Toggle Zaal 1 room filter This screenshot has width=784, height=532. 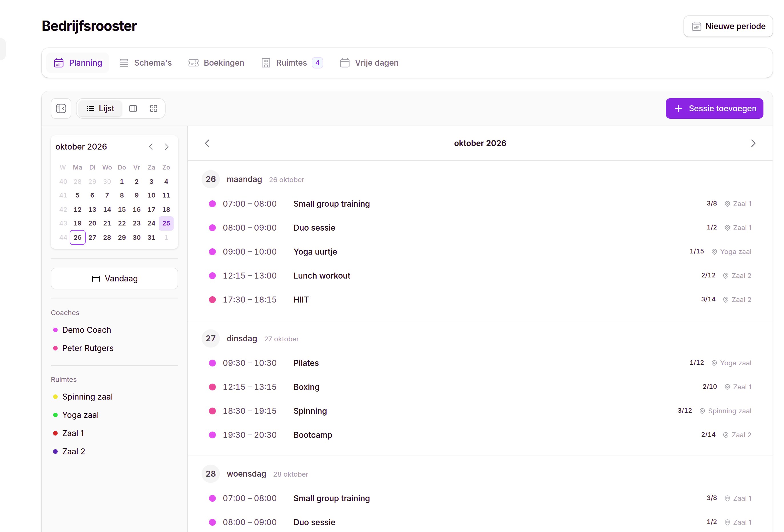(x=69, y=433)
